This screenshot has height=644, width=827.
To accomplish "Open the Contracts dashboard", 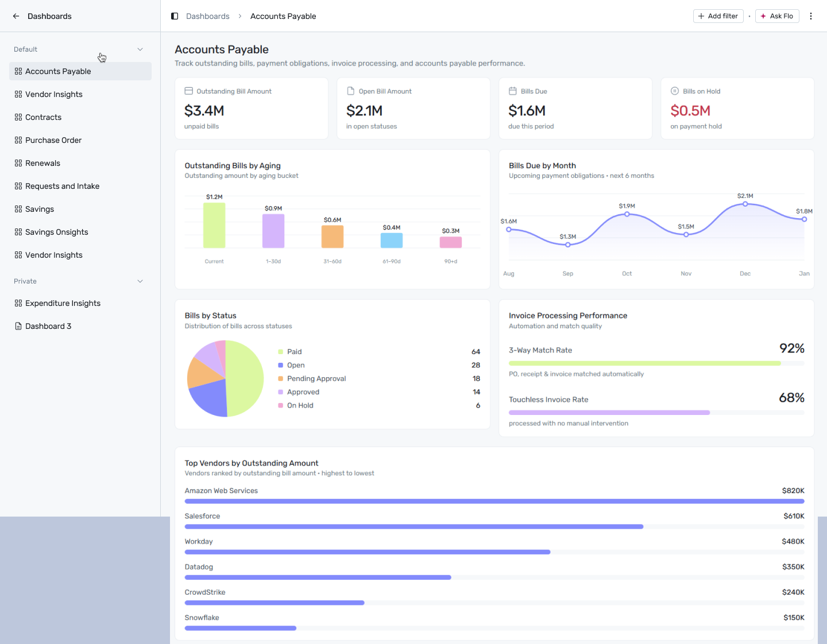I will click(80, 117).
